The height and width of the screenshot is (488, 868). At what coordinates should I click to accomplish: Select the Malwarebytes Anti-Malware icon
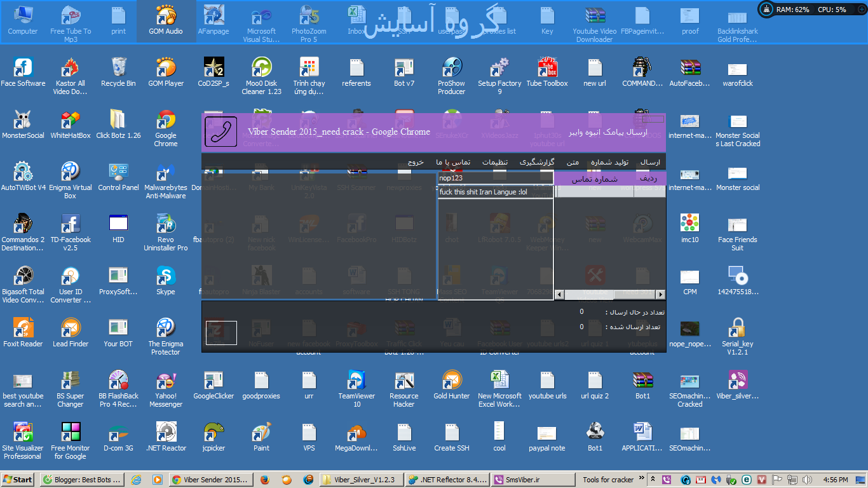tap(166, 180)
